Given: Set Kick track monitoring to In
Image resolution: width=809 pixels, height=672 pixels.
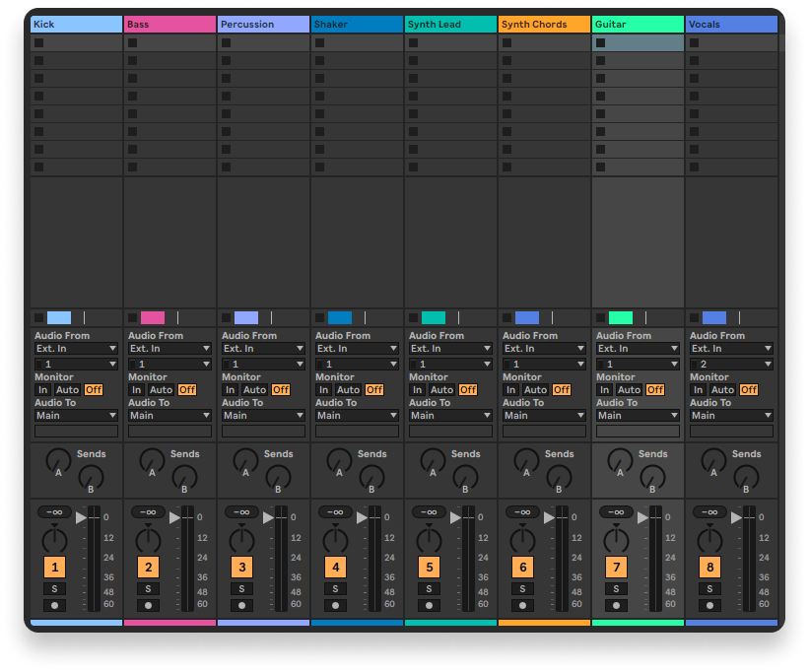Looking at the screenshot, I should pos(41,389).
